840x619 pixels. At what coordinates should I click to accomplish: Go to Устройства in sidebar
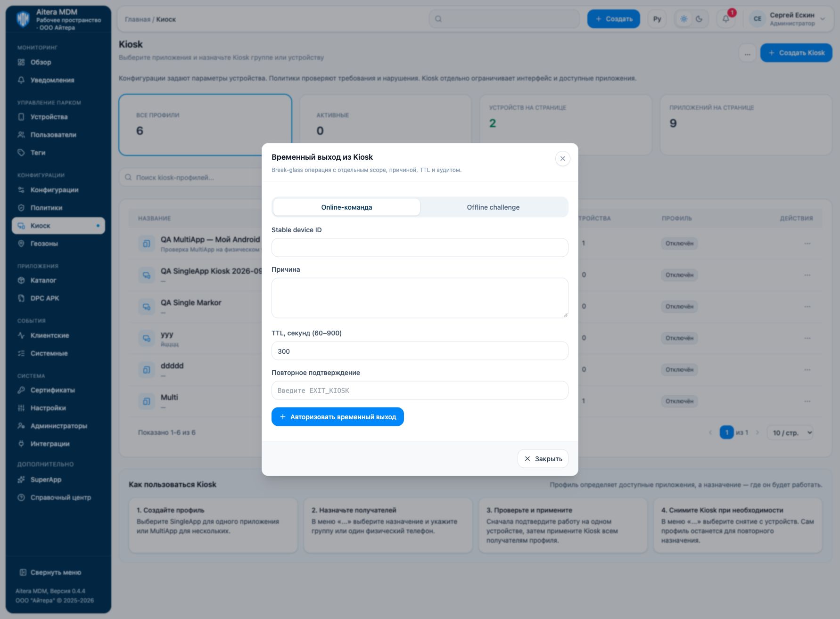tap(58, 117)
